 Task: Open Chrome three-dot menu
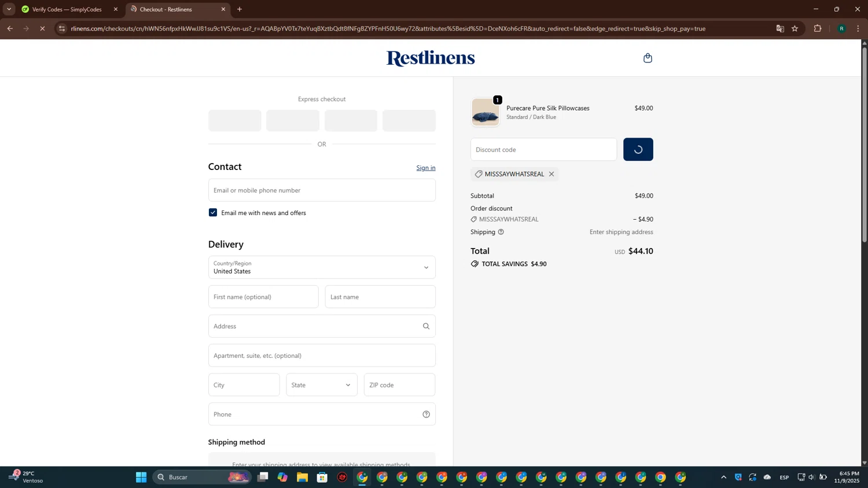[858, 28]
